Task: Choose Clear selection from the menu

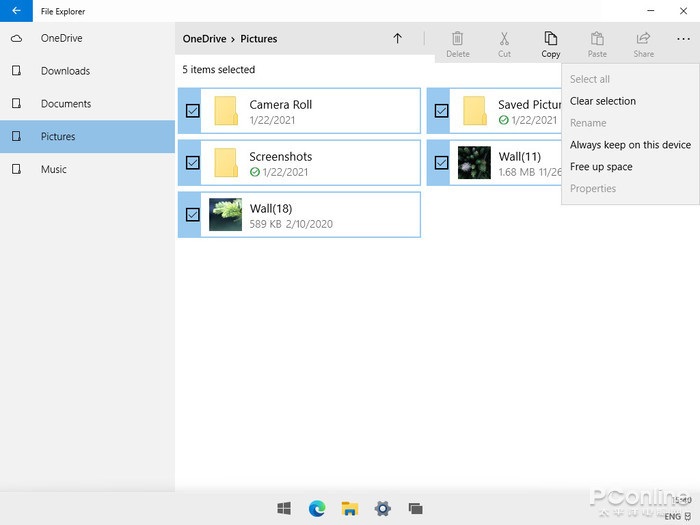Action: (602, 101)
